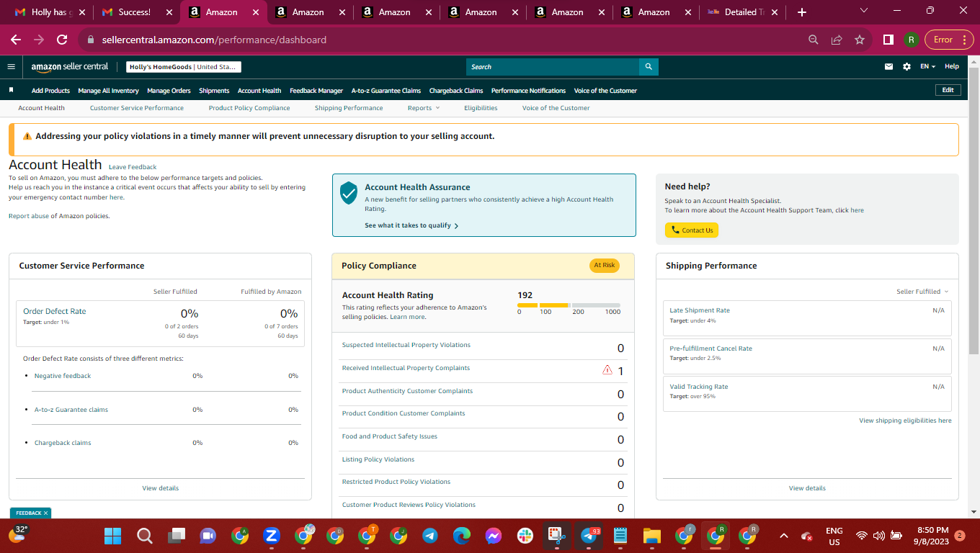This screenshot has width=980, height=553.
Task: Open Feedback Manager in the top menu
Action: (316, 91)
